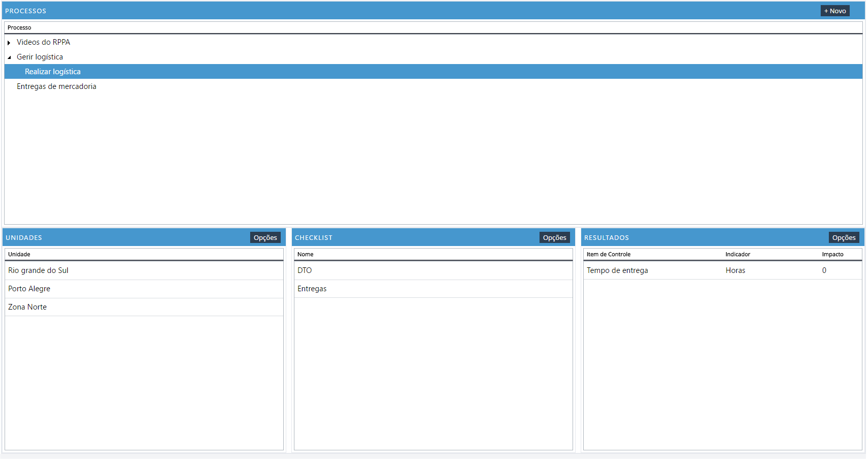Image resolution: width=868 pixels, height=459 pixels.
Task: Open Opções in Resultados panel
Action: pos(844,237)
